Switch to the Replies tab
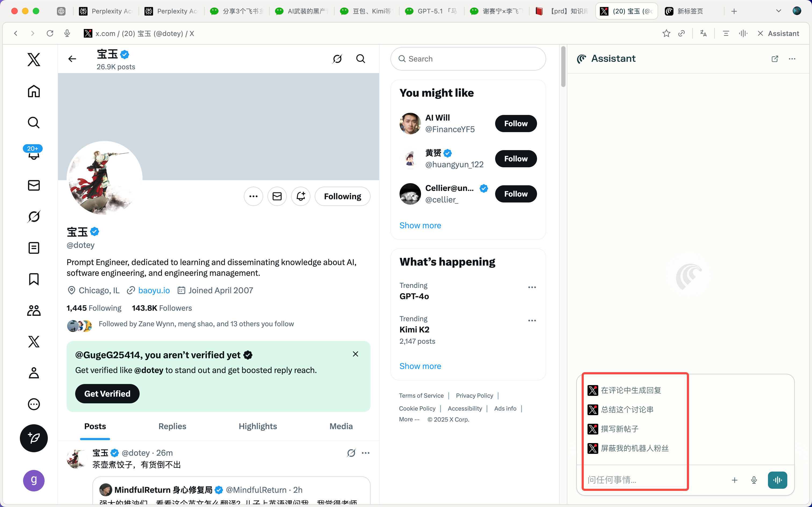The height and width of the screenshot is (507, 812). coord(172,426)
